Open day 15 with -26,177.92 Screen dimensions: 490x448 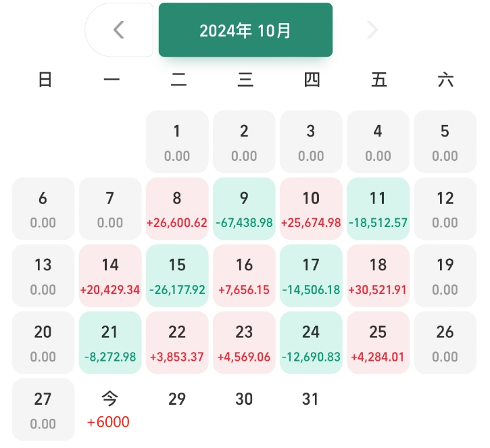pyautogui.click(x=177, y=276)
